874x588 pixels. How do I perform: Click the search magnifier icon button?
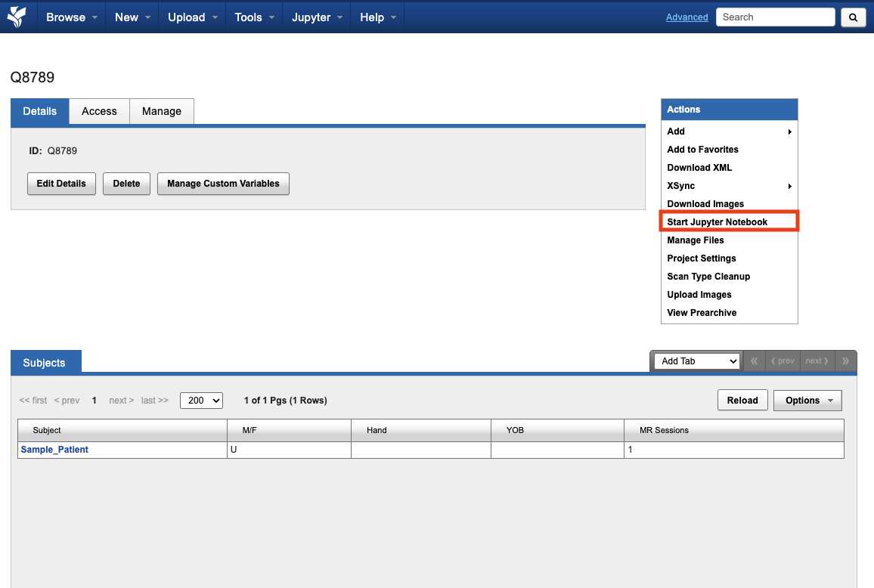coord(853,17)
